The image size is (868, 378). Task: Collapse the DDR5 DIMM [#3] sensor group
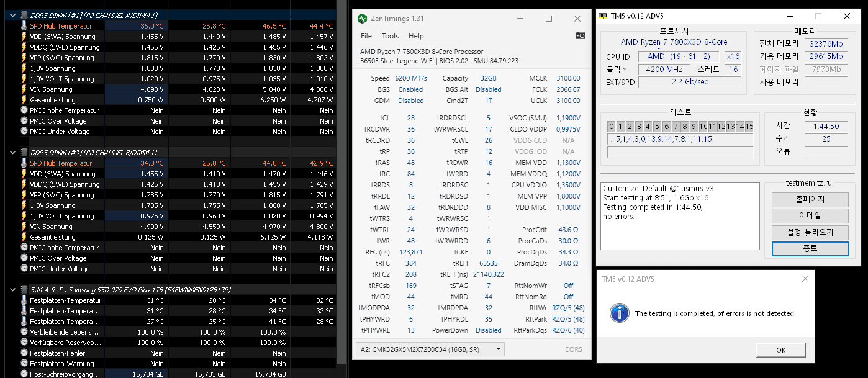coord(13,153)
